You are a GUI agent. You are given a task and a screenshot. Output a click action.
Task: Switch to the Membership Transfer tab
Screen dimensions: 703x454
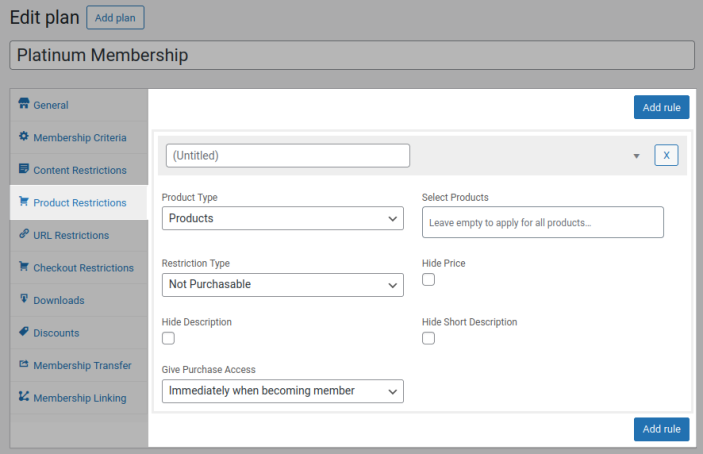(81, 365)
